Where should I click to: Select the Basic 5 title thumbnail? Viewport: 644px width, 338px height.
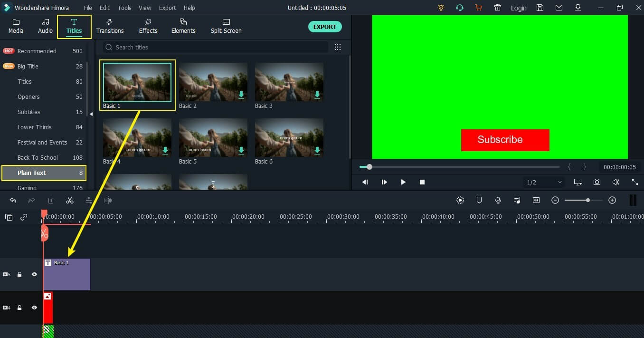[213, 138]
